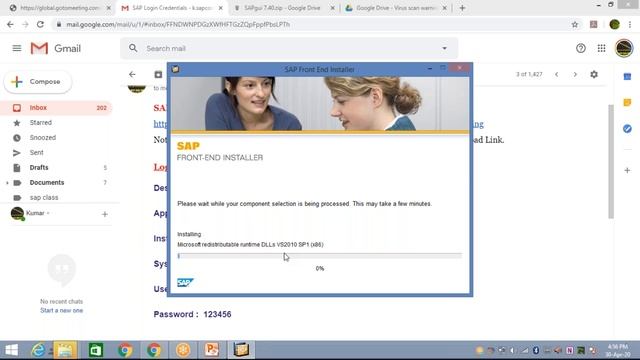This screenshot has height=360, width=640.
Task: Click browser forward button
Action: (x=25, y=24)
